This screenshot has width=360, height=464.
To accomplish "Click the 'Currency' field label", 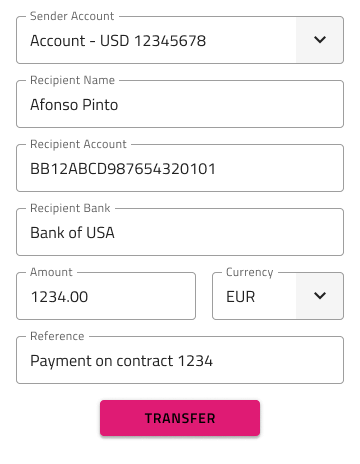I will (x=250, y=272).
